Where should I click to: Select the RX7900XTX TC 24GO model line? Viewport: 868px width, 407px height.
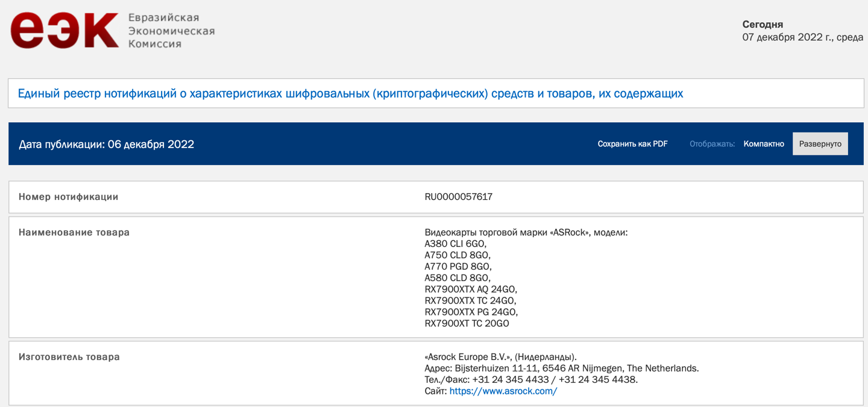[470, 301]
